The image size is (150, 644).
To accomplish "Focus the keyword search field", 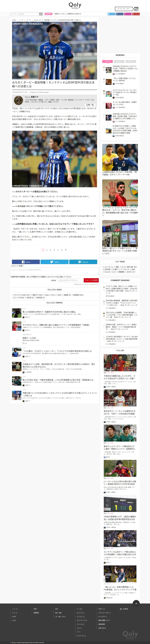I will pos(25,14).
